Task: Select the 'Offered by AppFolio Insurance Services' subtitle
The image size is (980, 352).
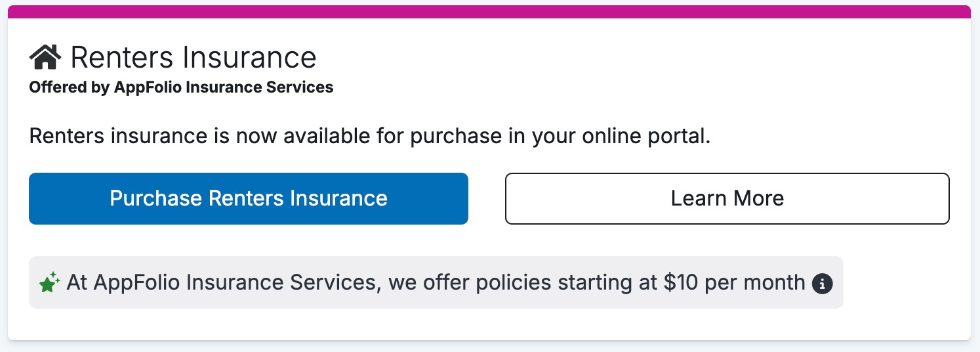Action: pyautogui.click(x=181, y=87)
